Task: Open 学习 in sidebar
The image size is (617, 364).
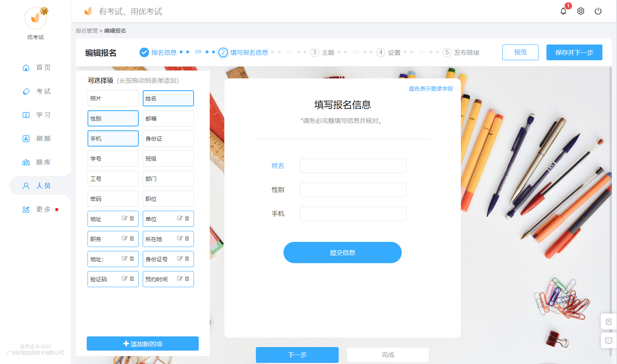Action: click(x=36, y=115)
